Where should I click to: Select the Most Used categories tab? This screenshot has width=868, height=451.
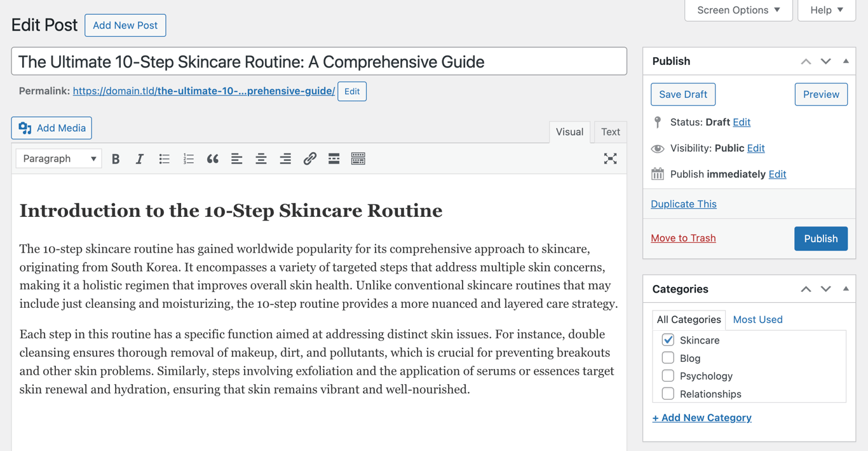tap(757, 319)
